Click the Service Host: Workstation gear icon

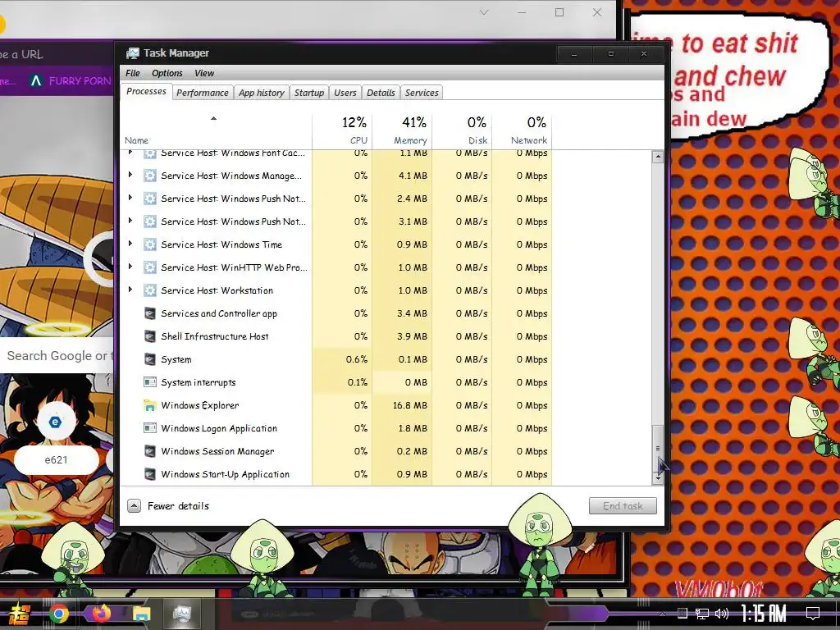click(x=150, y=291)
